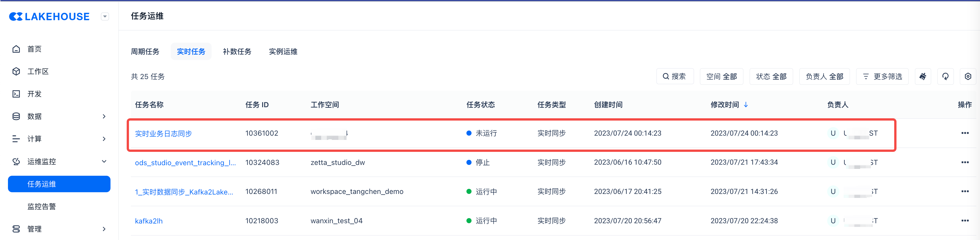Click the 更多筛选 button
This screenshot has height=240, width=980.
[882, 76]
